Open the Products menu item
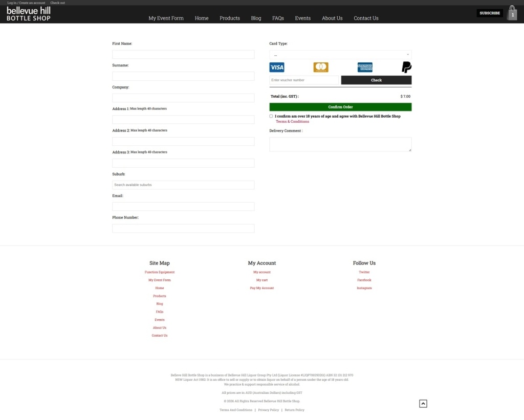The image size is (524, 420). (x=230, y=18)
